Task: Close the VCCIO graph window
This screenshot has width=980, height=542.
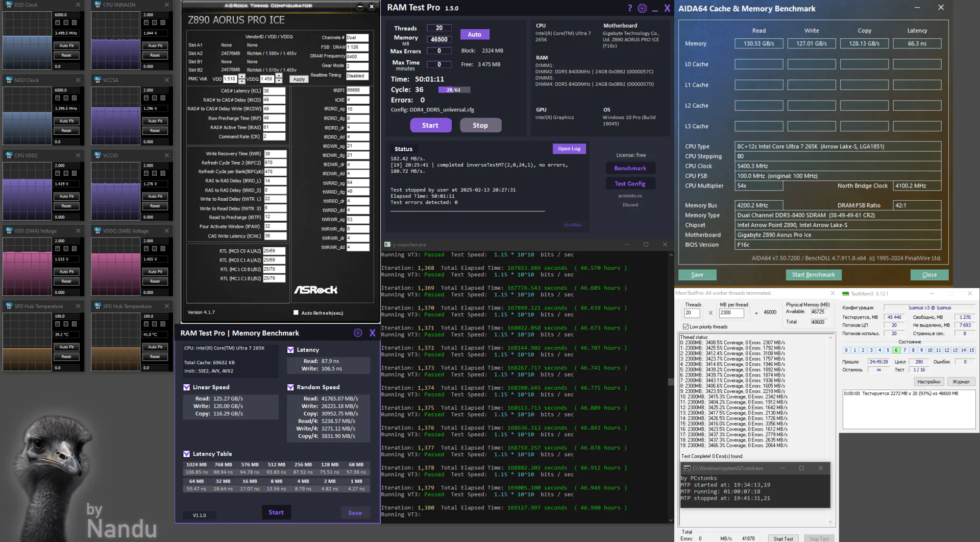Action: coord(167,155)
